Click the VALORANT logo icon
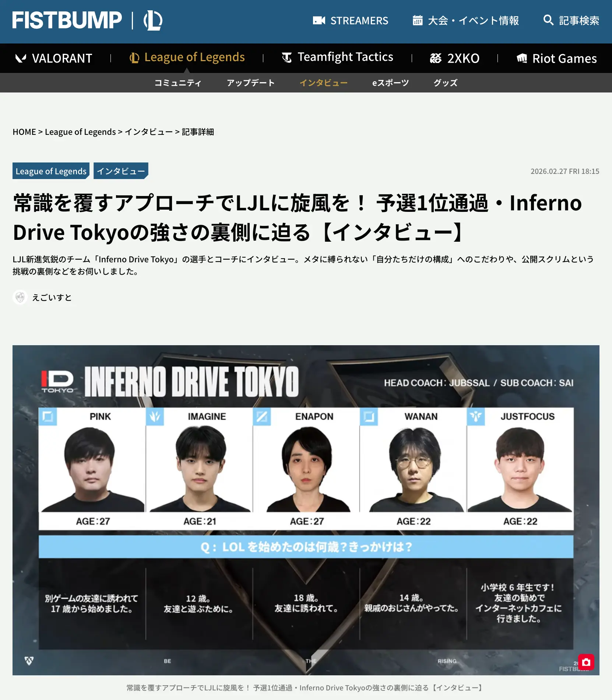The width and height of the screenshot is (612, 700). pos(21,58)
